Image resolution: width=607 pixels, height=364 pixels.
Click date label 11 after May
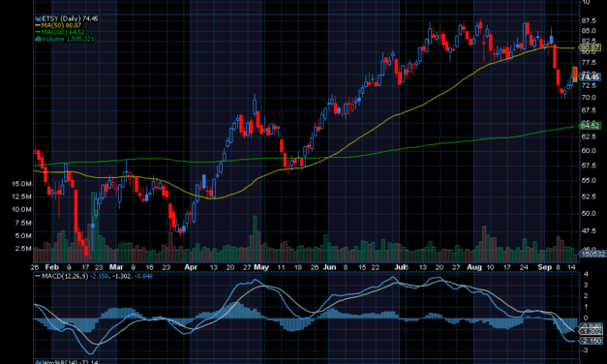pyautogui.click(x=281, y=267)
